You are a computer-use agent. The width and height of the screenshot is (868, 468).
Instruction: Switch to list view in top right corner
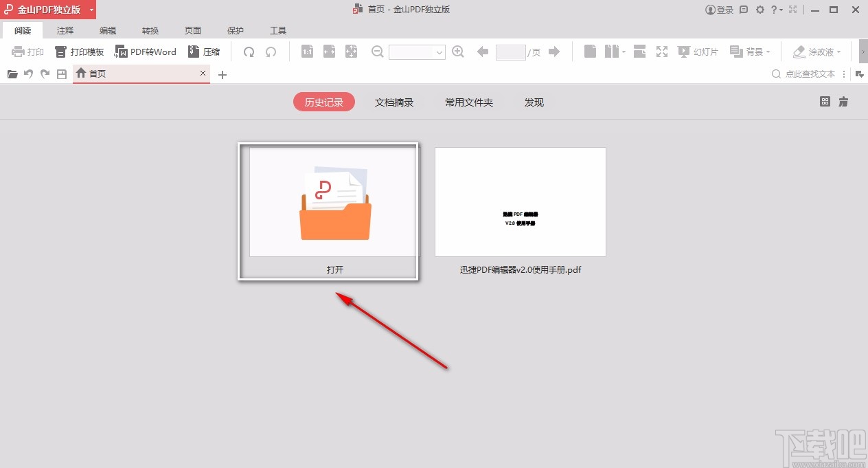pos(843,101)
